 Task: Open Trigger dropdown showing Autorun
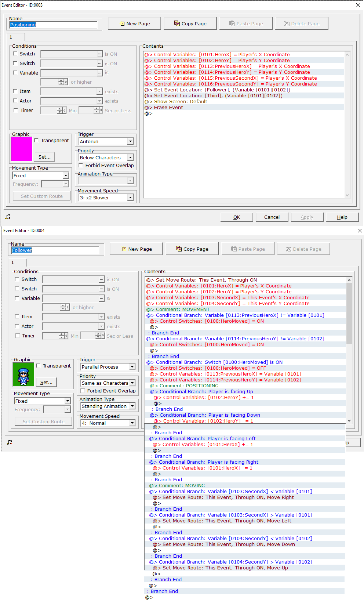point(106,141)
